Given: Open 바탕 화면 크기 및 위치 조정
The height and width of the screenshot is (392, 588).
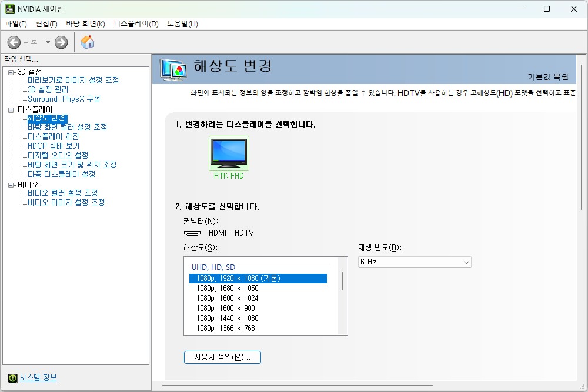Looking at the screenshot, I should (72, 165).
